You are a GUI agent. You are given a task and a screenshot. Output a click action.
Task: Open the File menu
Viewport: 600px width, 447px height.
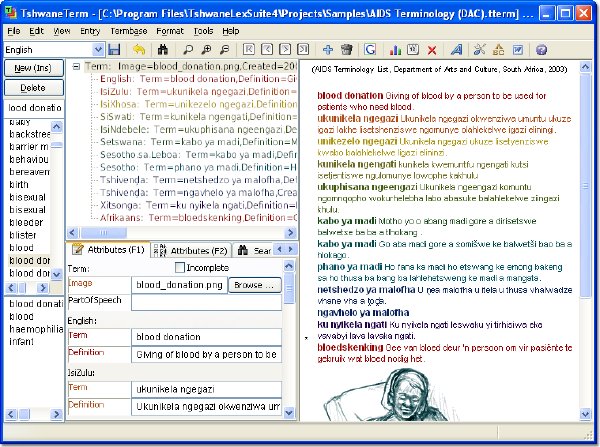pos(14,31)
